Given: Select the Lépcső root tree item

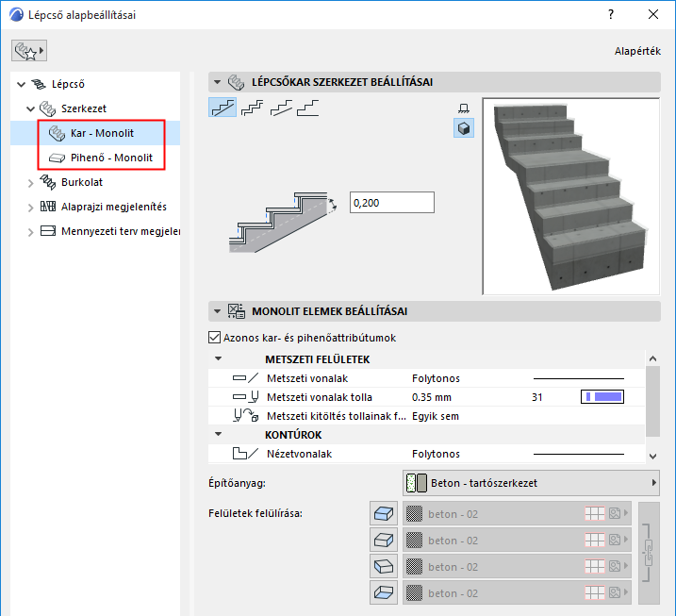Looking at the screenshot, I should click(x=68, y=84).
